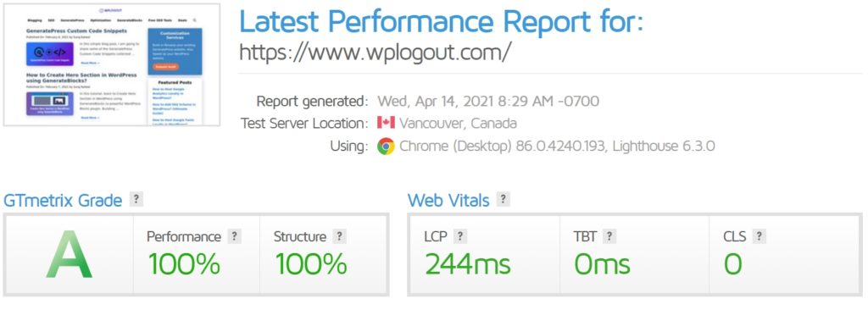
Task: Click the Performance 100% score
Action: click(184, 264)
